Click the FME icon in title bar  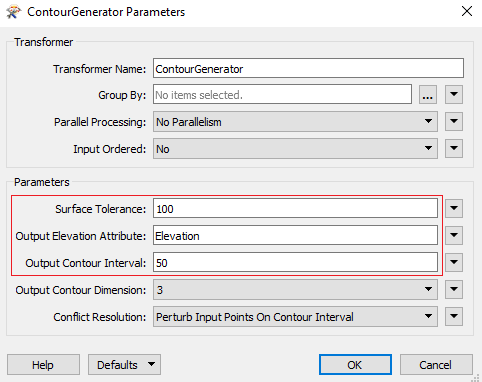[x=14, y=12]
